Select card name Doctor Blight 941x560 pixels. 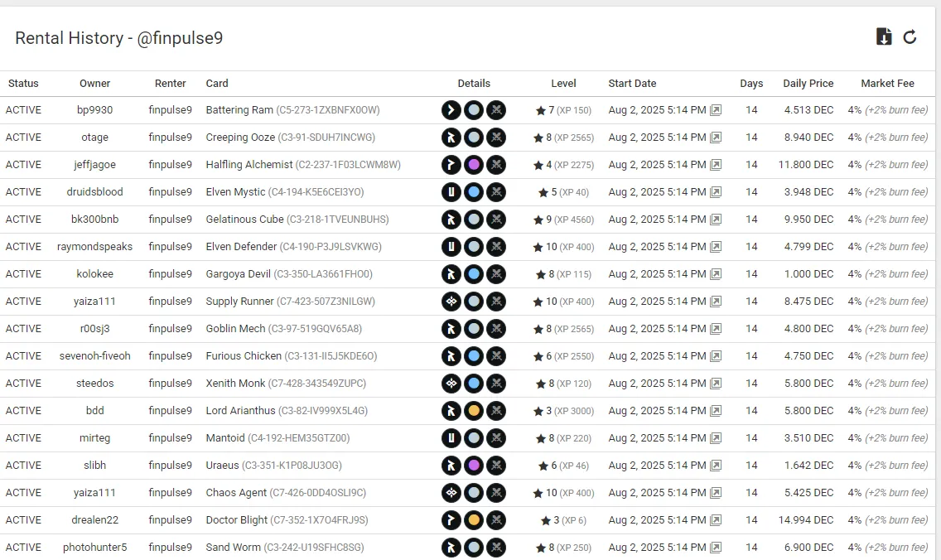[236, 519]
